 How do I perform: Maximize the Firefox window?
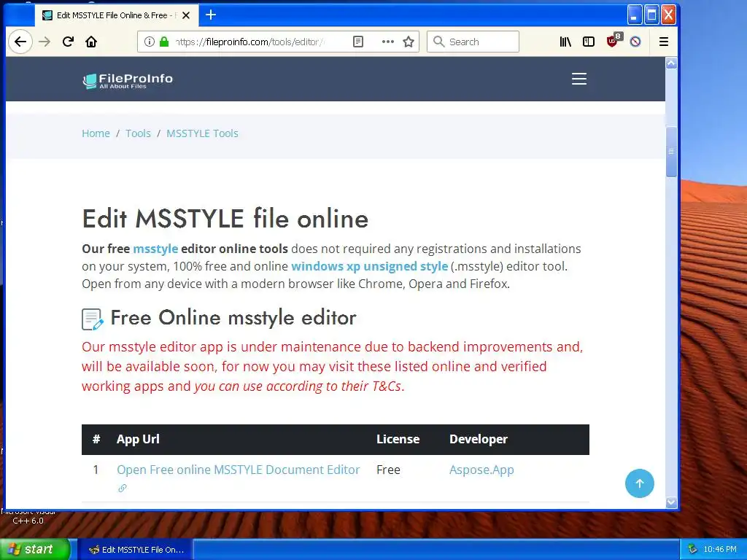(651, 15)
